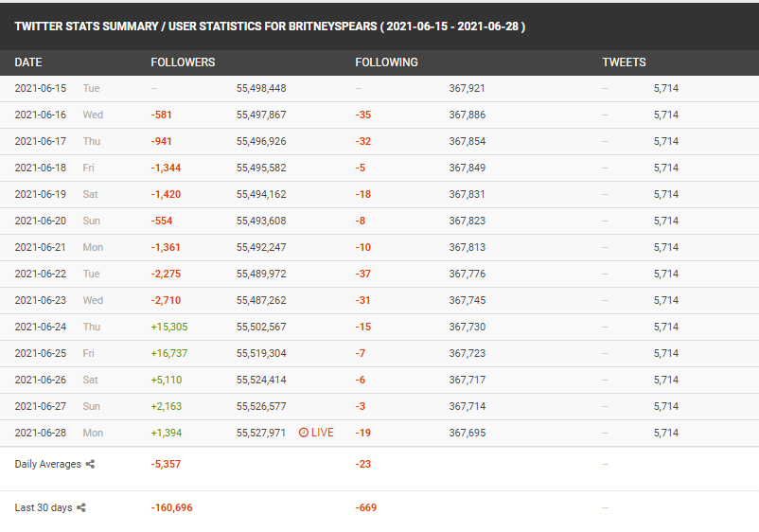
Task: Click the FOLLOWERS column header
Action: click(183, 62)
